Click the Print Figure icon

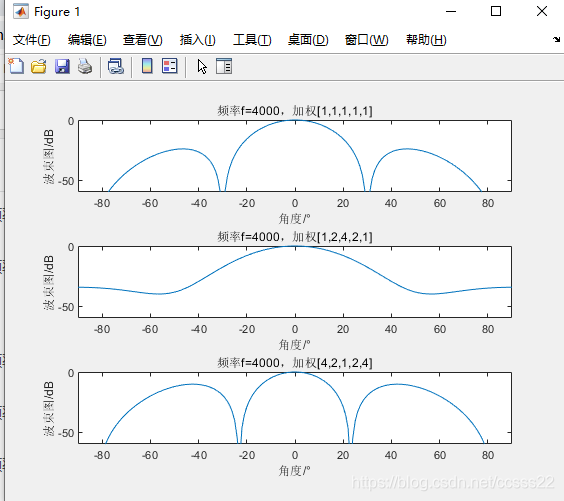pyautogui.click(x=85, y=67)
